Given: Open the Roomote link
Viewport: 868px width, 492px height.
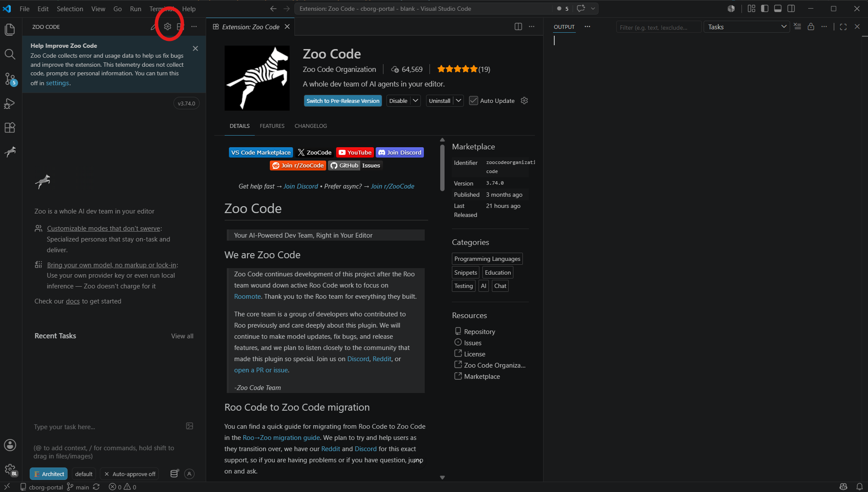Looking at the screenshot, I should point(247,297).
